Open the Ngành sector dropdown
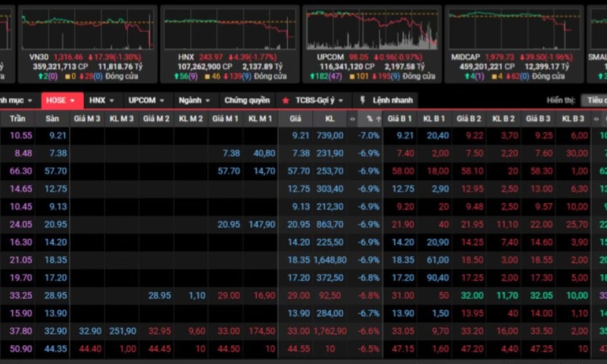The width and height of the screenshot is (607, 364). pyautogui.click(x=194, y=101)
